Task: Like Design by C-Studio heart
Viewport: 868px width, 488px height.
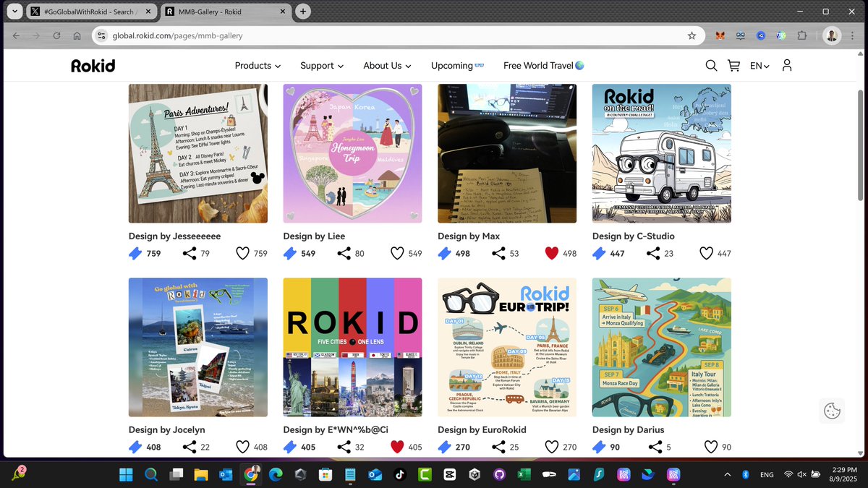Action: pos(706,253)
